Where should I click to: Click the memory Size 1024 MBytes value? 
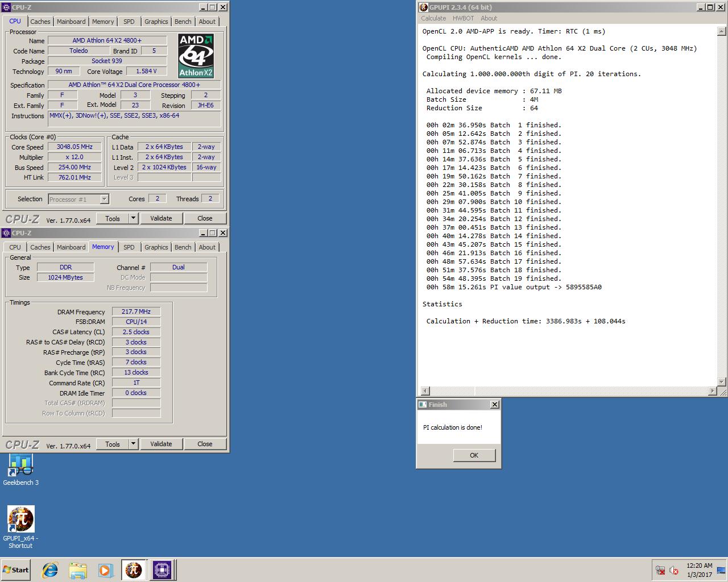(x=65, y=277)
